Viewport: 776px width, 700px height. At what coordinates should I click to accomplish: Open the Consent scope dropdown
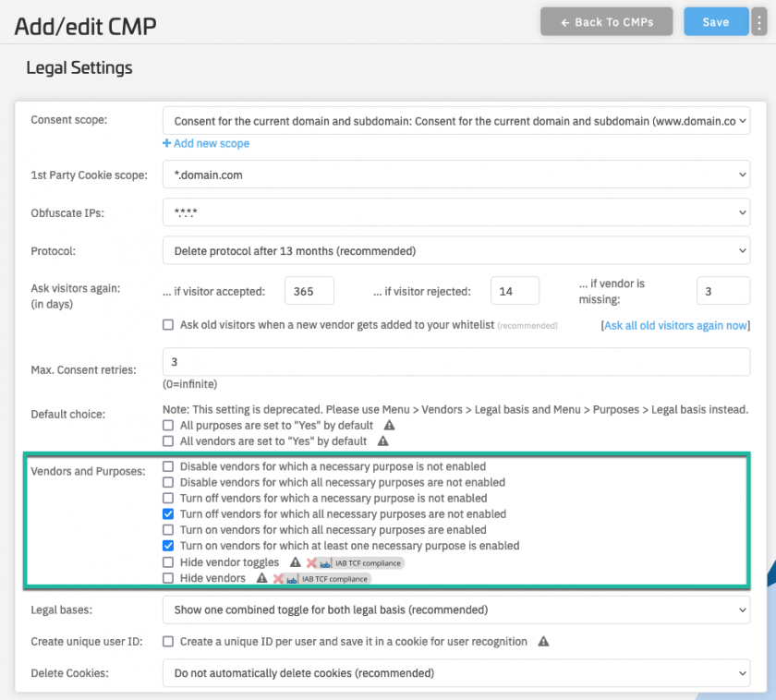click(x=456, y=121)
